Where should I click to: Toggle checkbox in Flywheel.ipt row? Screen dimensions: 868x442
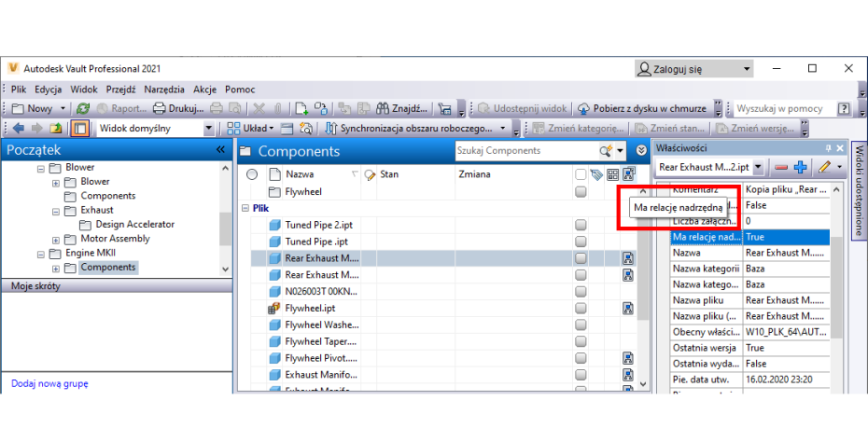581,308
